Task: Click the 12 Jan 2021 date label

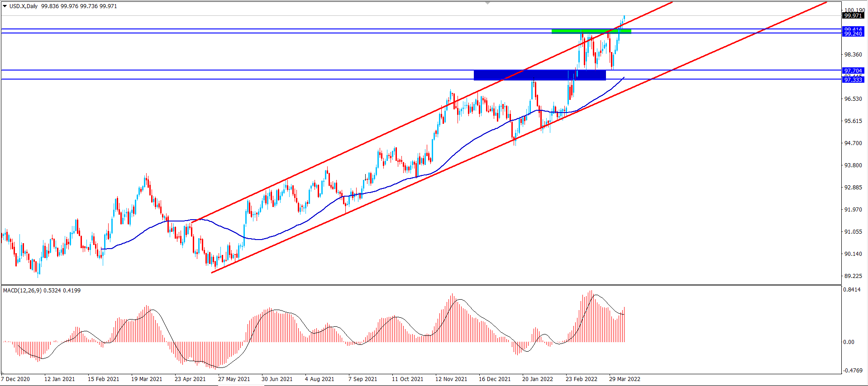Action: point(60,379)
